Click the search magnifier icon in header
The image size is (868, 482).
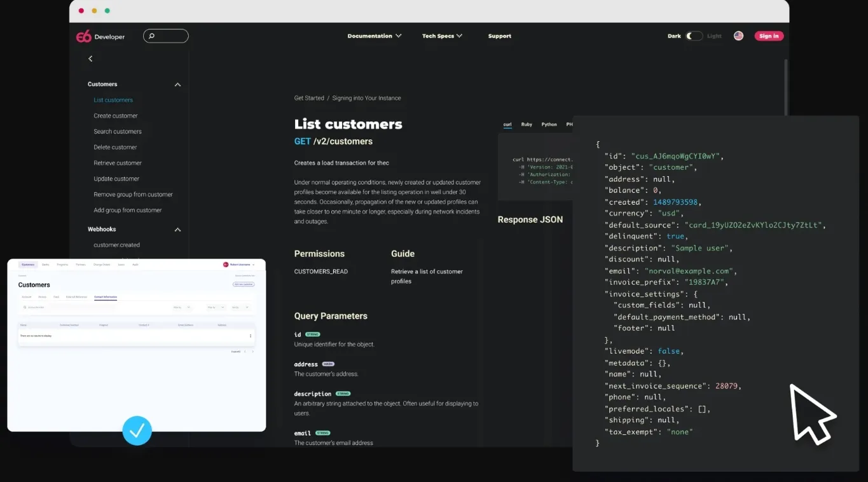pyautogui.click(x=151, y=36)
